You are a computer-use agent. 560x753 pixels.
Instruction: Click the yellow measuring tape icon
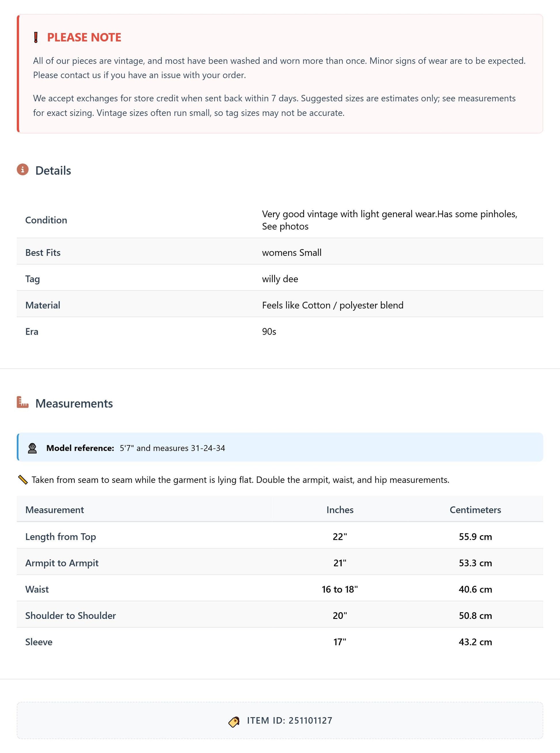(x=23, y=480)
